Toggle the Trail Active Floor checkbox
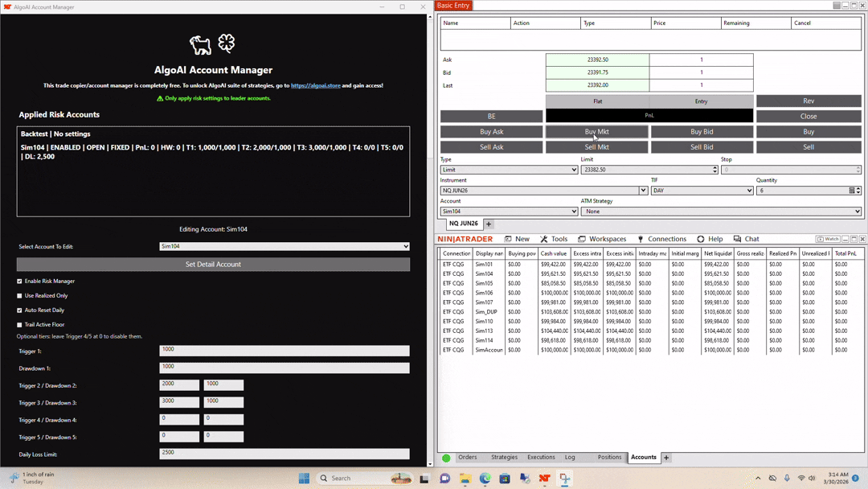The height and width of the screenshot is (489, 868). [x=19, y=324]
